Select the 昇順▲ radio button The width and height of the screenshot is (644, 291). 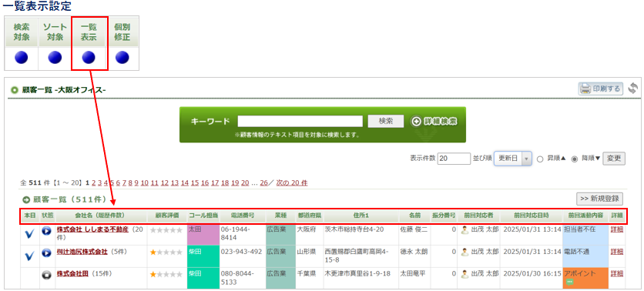click(x=540, y=159)
